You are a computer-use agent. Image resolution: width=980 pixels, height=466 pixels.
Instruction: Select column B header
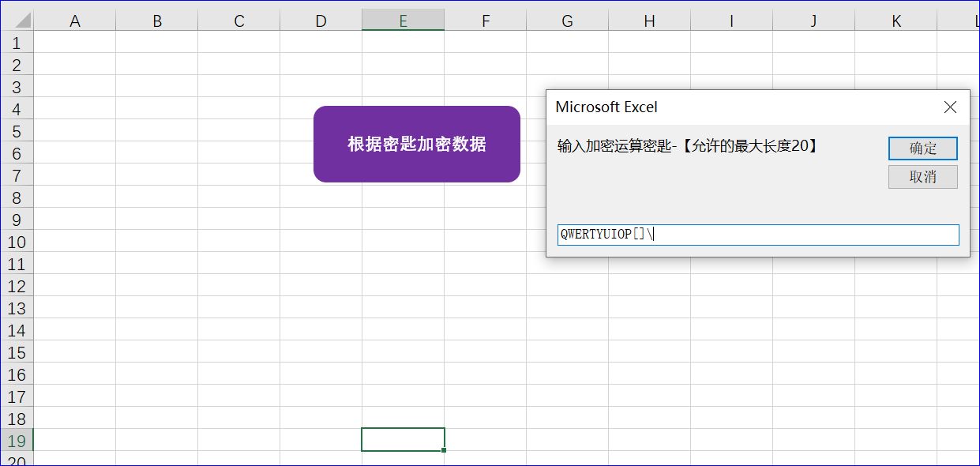(157, 21)
